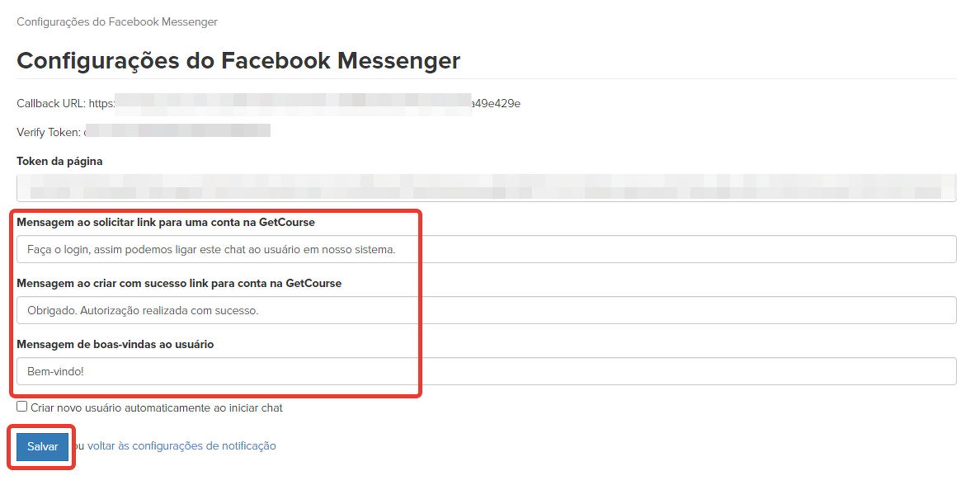Image resolution: width=980 pixels, height=485 pixels.
Task: Click the blurred Verify Token value
Action: click(177, 131)
